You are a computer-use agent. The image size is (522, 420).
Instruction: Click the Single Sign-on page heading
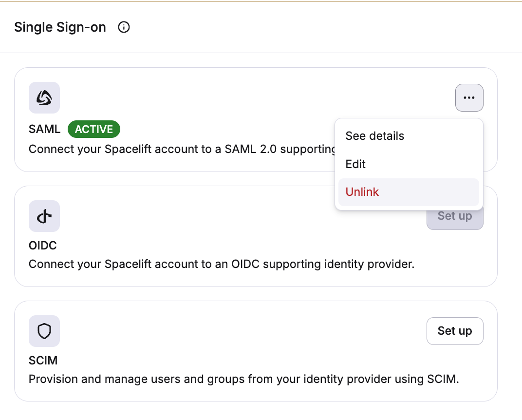tap(60, 27)
